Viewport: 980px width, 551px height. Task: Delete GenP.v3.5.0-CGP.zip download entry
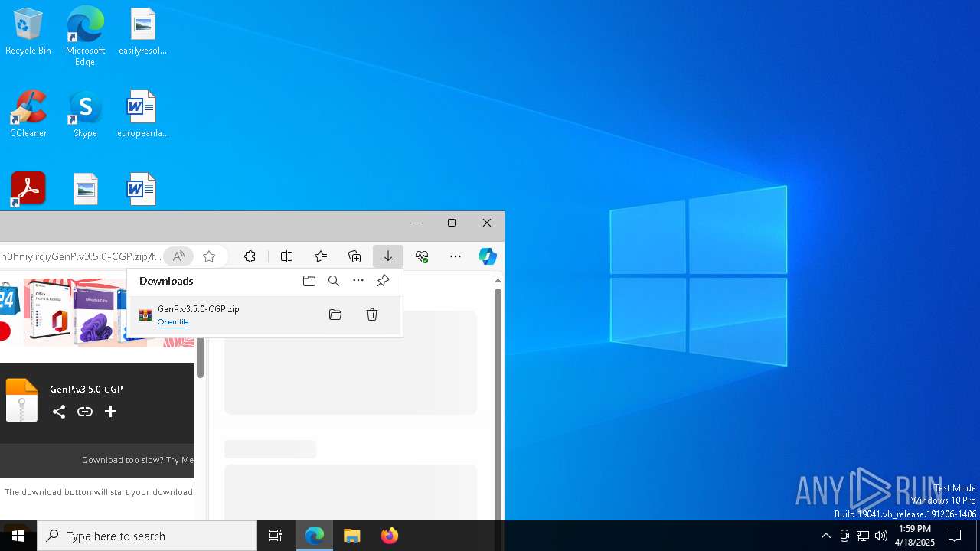coord(372,315)
